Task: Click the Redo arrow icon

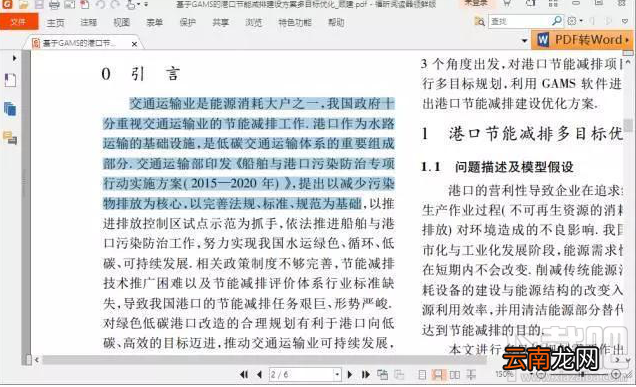Action: pyautogui.click(x=115, y=4)
